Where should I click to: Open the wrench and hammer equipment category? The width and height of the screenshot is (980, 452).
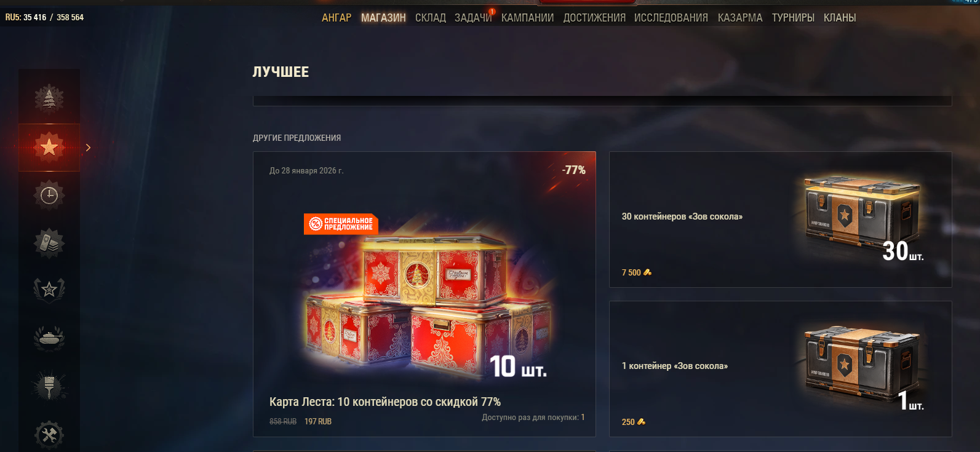[x=49, y=434]
